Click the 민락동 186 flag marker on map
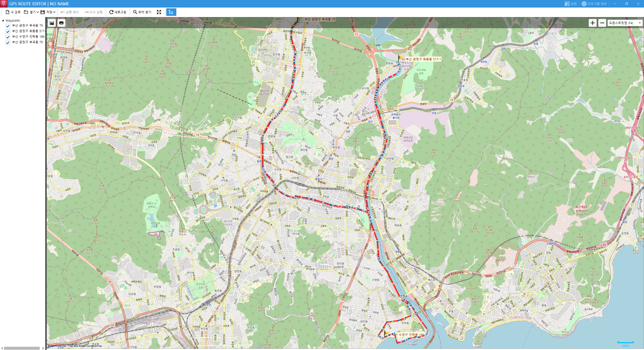Viewport: 644px width, 350px height. coord(386,333)
